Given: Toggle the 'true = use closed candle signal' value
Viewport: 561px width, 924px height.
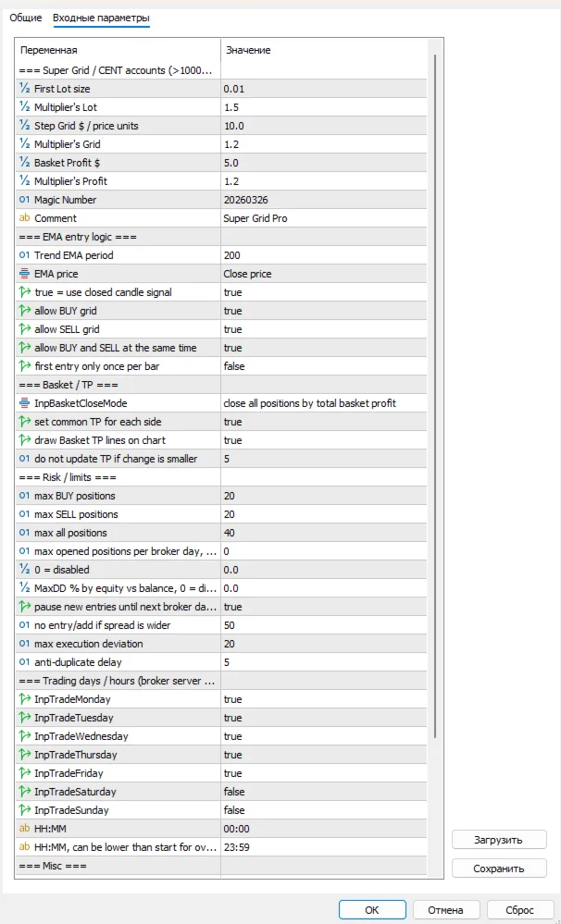Looking at the screenshot, I should pyautogui.click(x=323, y=292).
